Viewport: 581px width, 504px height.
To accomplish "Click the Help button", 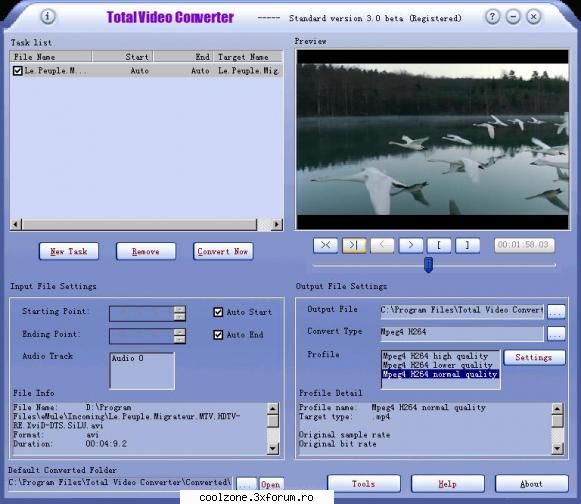I will tap(448, 484).
